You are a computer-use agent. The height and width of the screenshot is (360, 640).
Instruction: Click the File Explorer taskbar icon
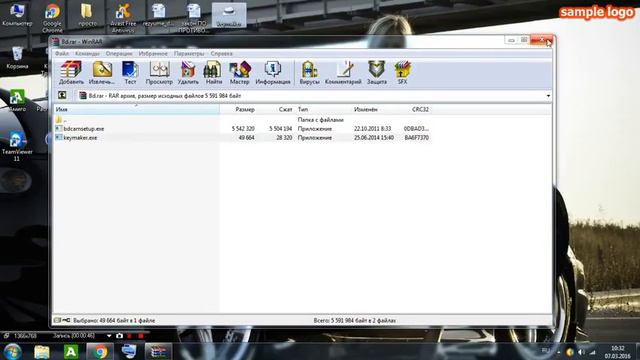[42, 352]
